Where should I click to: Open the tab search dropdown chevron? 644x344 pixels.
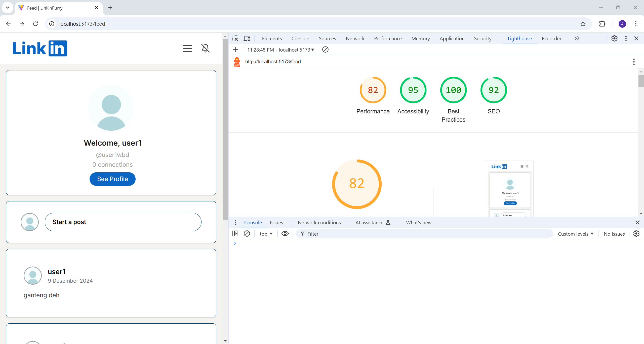[x=8, y=8]
